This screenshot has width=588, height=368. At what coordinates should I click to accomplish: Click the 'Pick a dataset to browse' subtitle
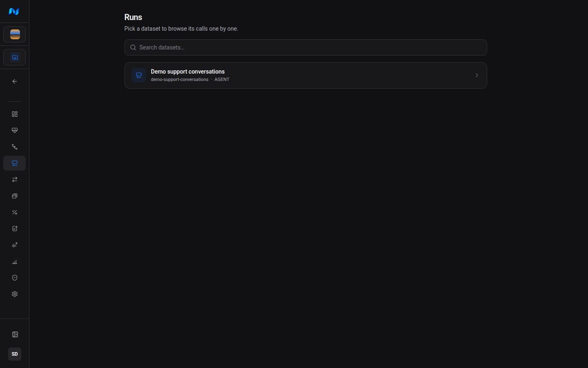click(181, 29)
